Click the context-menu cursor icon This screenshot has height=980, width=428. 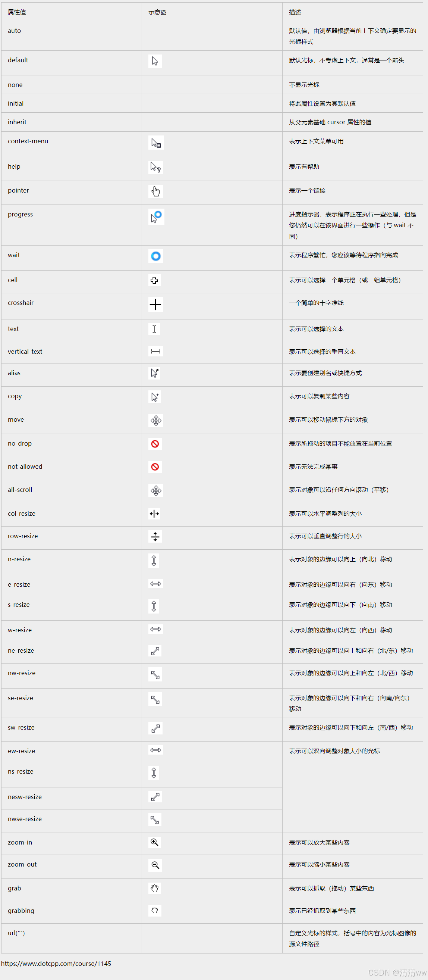click(156, 143)
